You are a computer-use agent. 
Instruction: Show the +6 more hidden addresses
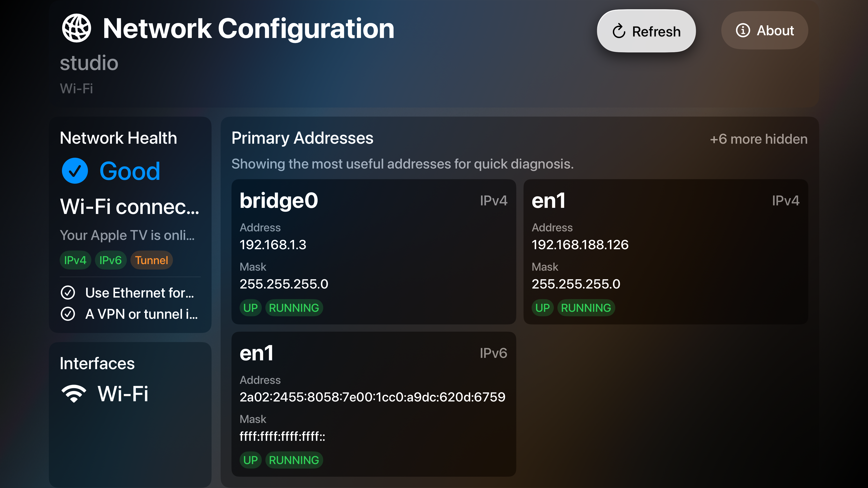(x=759, y=139)
